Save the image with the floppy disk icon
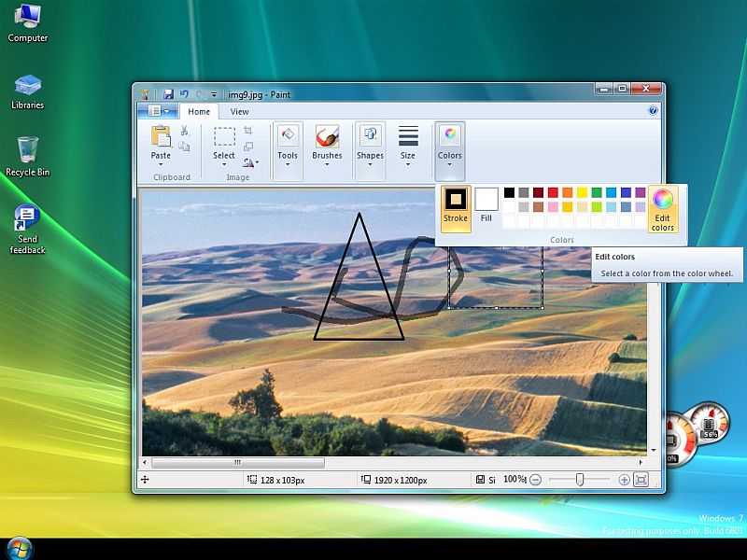Image resolution: width=747 pixels, height=560 pixels. pos(168,94)
